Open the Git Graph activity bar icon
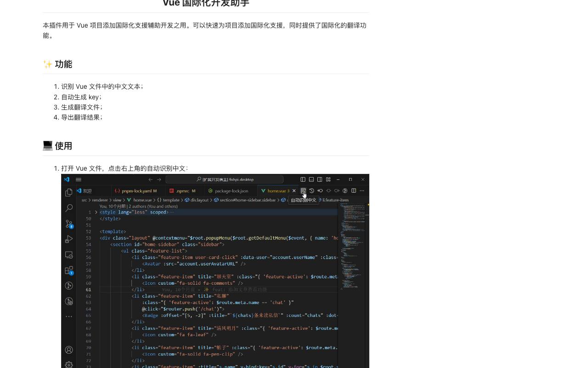 point(69,286)
